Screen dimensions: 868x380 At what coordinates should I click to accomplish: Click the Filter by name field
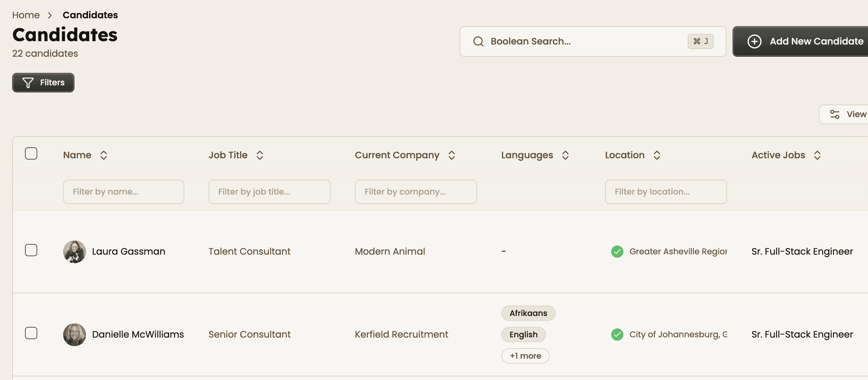[123, 192]
